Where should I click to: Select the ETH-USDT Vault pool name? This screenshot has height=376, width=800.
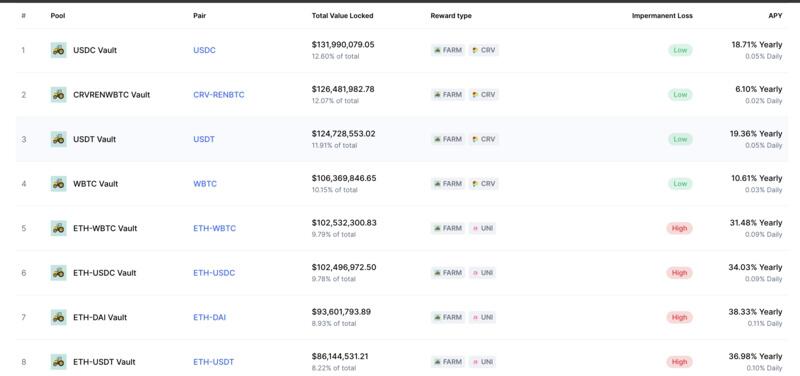pyautogui.click(x=104, y=362)
